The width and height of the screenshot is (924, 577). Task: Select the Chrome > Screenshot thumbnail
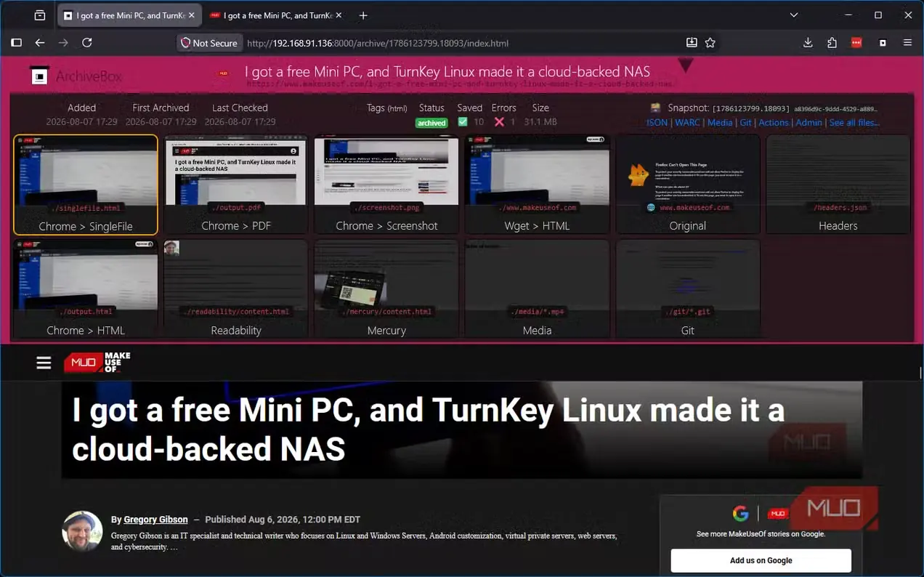pos(386,185)
